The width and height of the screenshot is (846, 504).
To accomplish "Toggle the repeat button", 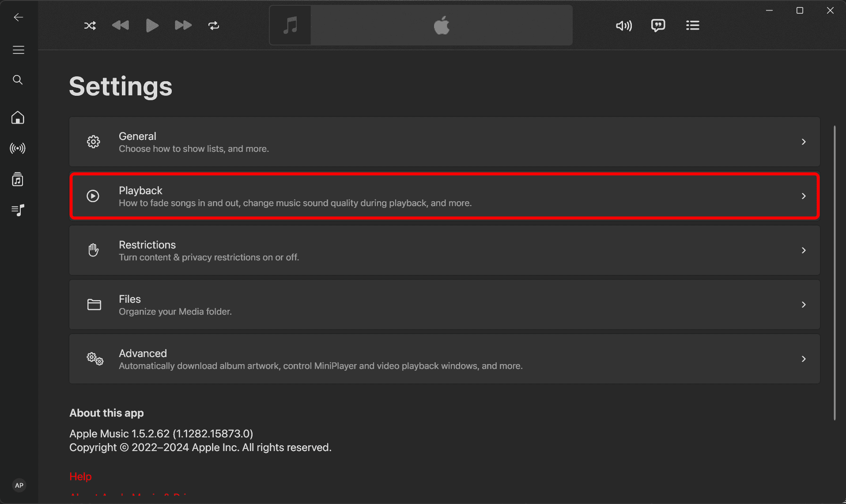I will tap(214, 26).
